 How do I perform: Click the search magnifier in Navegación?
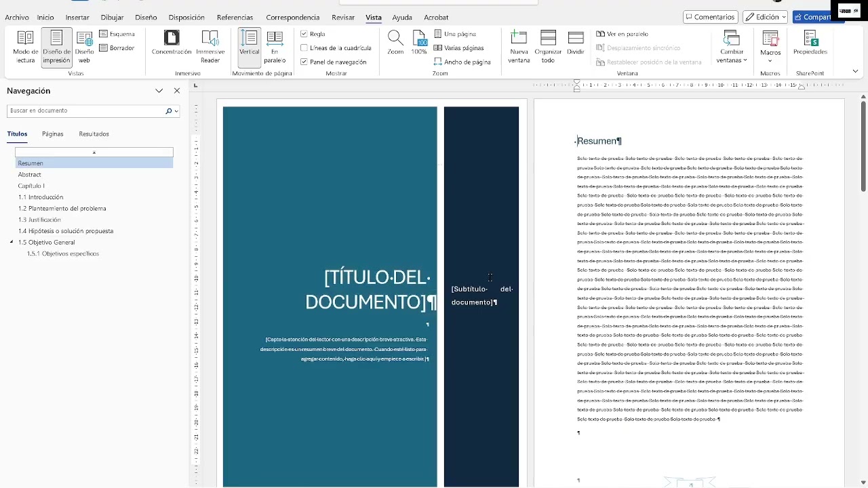pyautogui.click(x=169, y=110)
